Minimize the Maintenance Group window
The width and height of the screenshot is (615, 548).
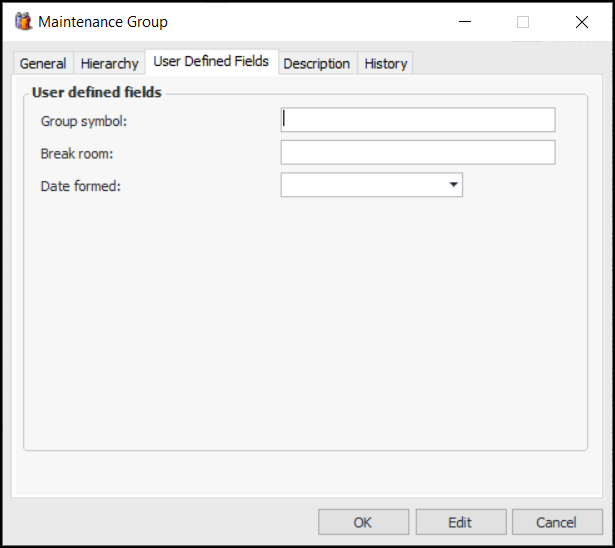click(464, 21)
